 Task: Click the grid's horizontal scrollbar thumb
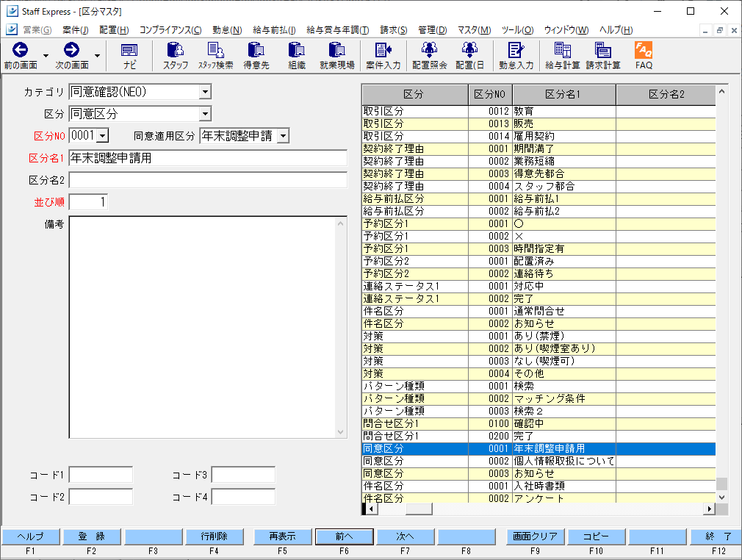point(419,509)
